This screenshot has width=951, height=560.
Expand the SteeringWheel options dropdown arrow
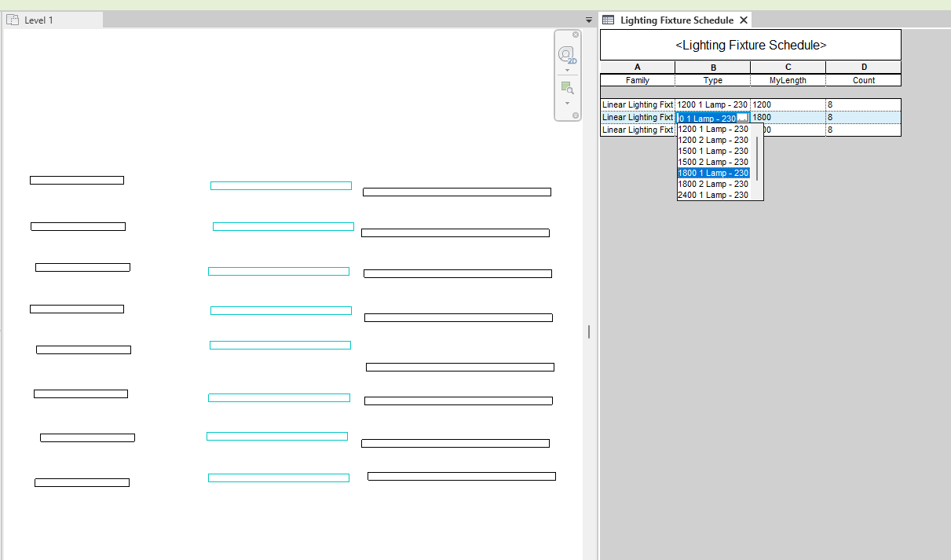(567, 69)
